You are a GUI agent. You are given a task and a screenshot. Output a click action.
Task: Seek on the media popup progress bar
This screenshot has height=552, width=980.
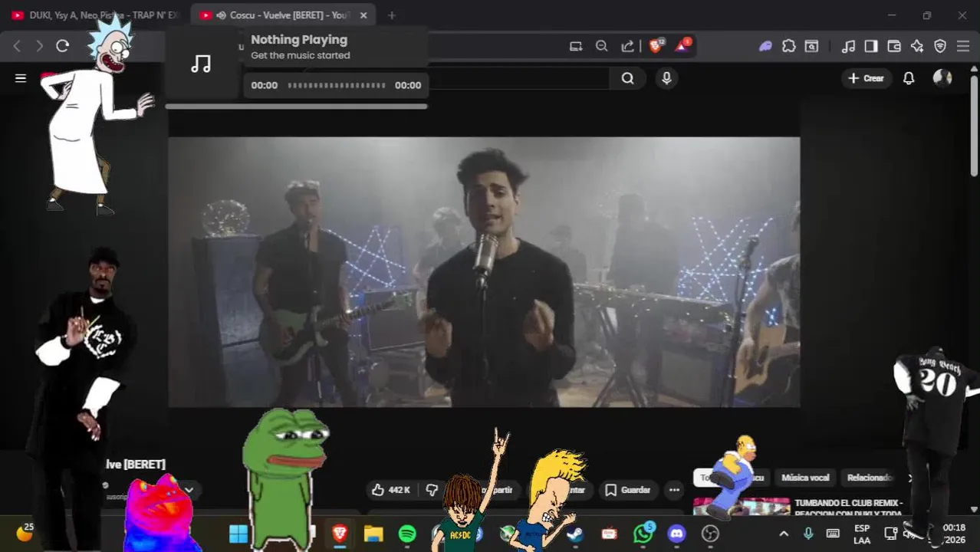point(337,85)
